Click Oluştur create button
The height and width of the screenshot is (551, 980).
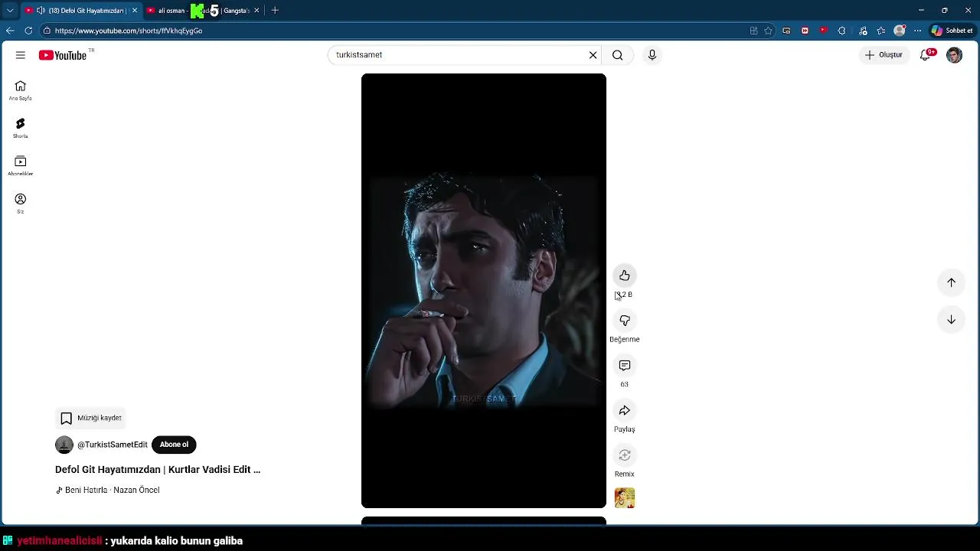[884, 55]
